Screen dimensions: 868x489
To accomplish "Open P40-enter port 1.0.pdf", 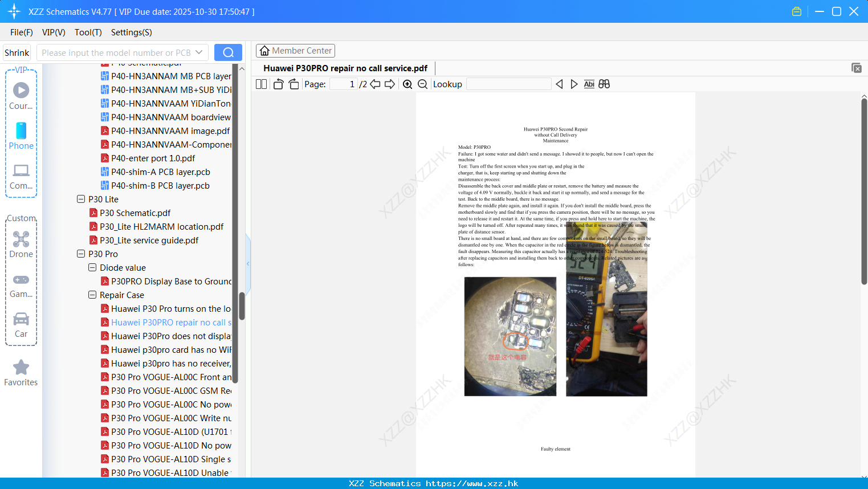I will (148, 158).
